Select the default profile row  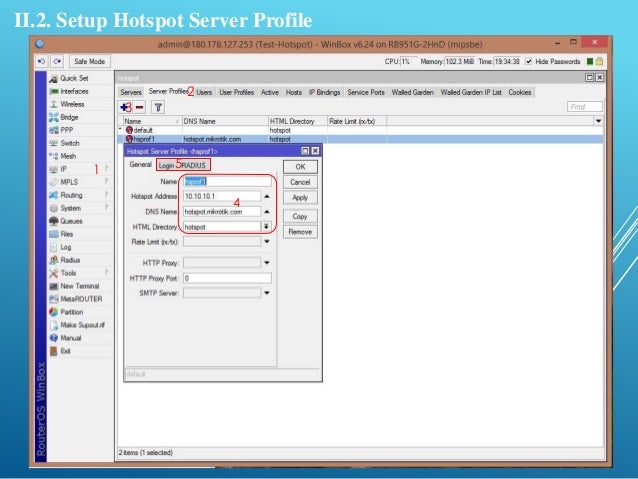coord(360,130)
